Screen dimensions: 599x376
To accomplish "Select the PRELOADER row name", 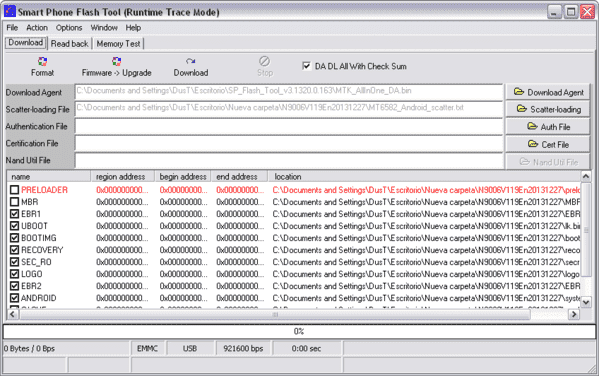I will [x=44, y=190].
